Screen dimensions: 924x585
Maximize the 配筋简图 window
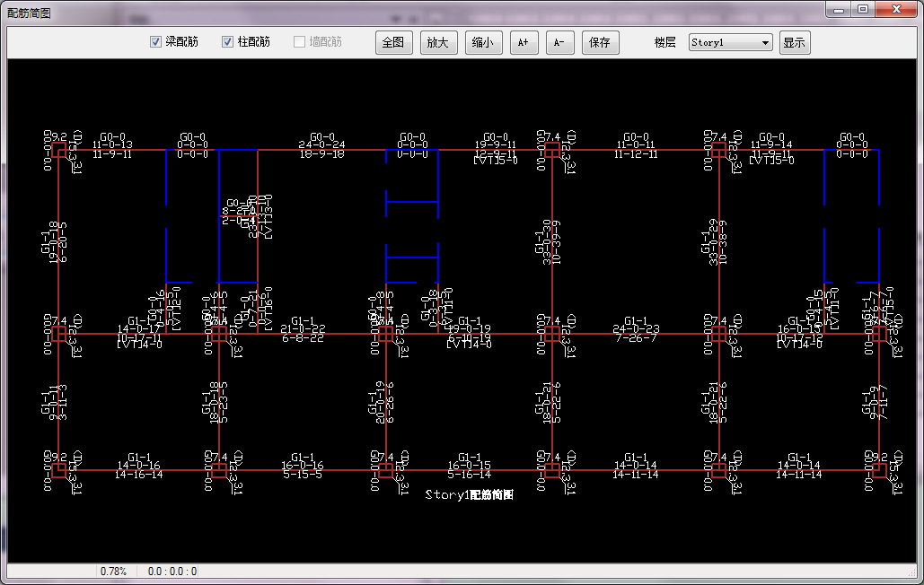(x=862, y=9)
